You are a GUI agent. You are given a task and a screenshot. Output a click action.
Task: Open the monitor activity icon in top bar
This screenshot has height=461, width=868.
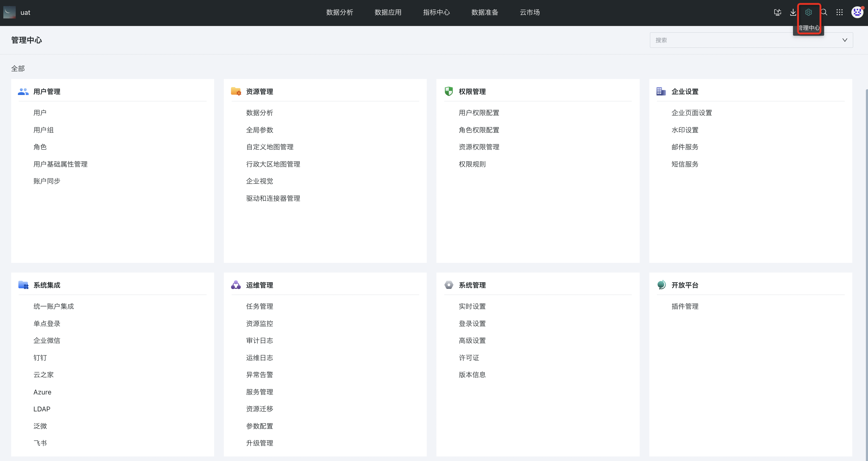coord(777,12)
